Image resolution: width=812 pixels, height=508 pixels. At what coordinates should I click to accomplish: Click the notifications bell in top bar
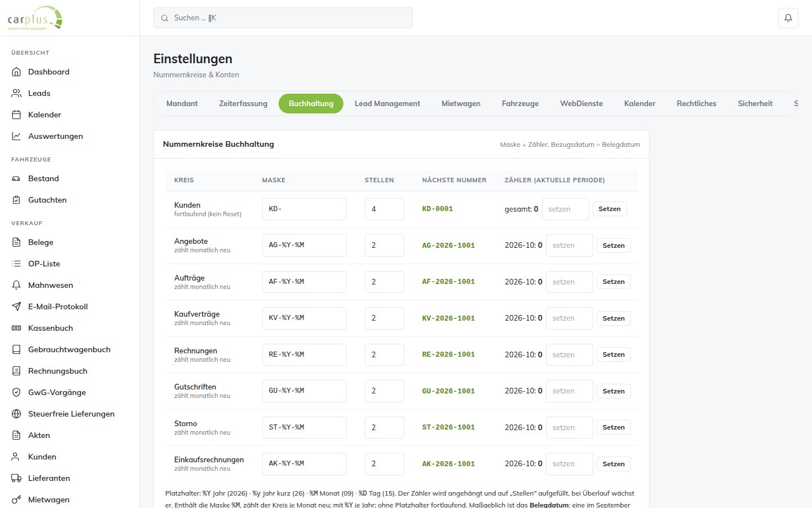pos(788,18)
